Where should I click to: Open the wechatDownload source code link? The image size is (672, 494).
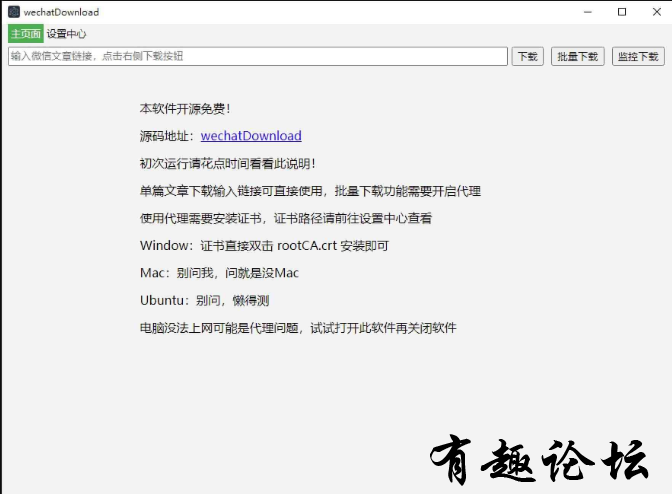tap(251, 136)
